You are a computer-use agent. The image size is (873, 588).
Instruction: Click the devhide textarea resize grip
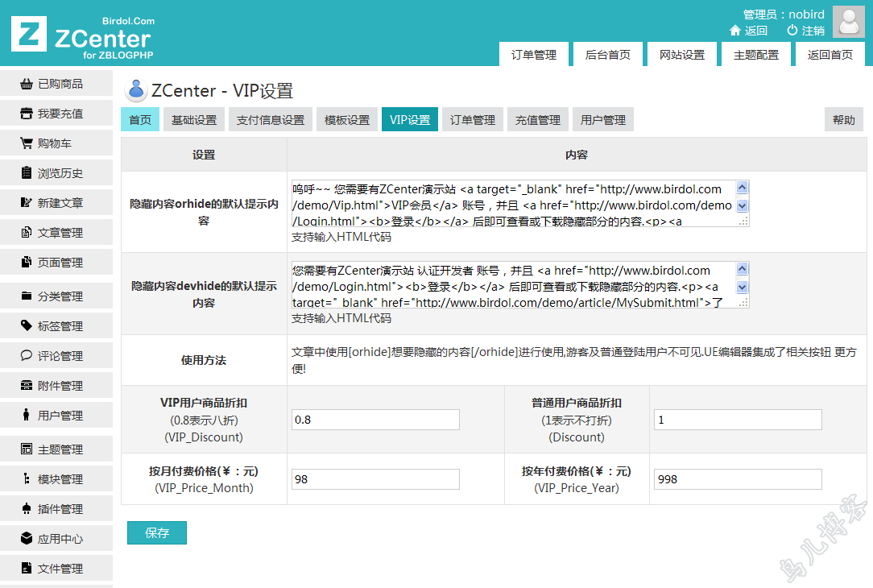[x=743, y=303]
